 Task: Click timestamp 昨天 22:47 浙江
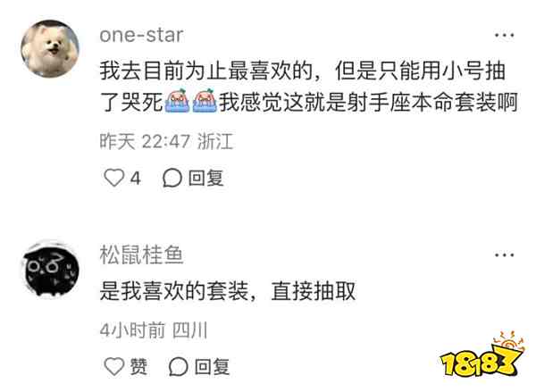click(166, 141)
